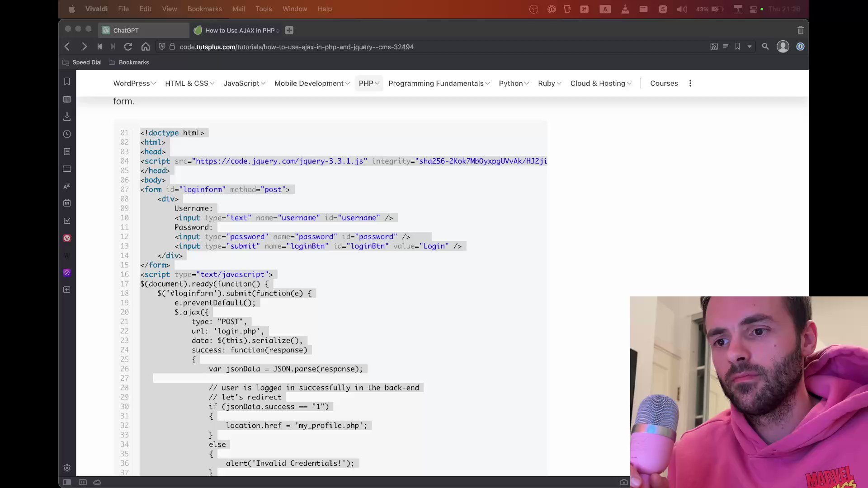
Task: Expand the JavaScript category dropdown
Action: tap(244, 83)
